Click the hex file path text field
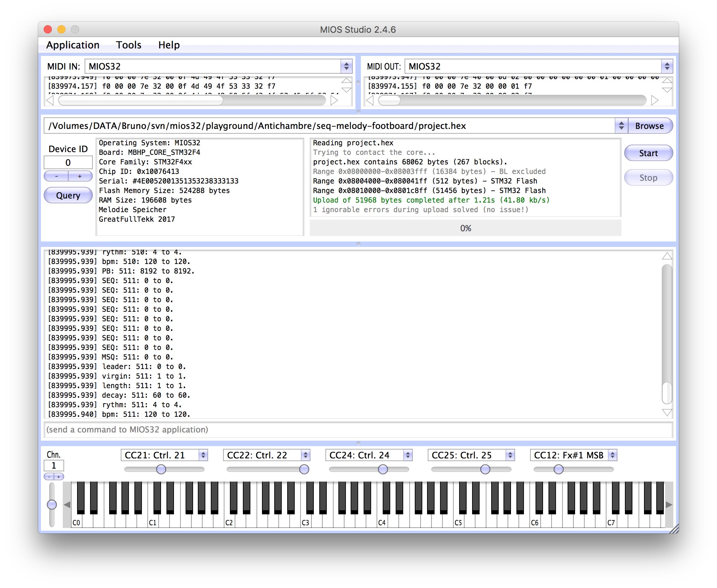Image resolution: width=717 pixels, height=588 pixels. 330,126
